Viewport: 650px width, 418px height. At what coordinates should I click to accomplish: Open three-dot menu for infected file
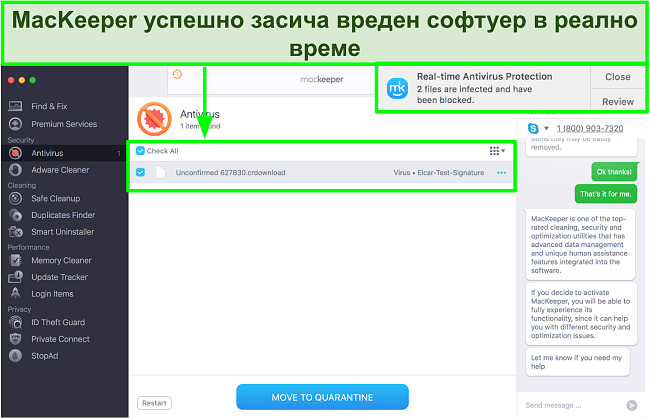(502, 173)
